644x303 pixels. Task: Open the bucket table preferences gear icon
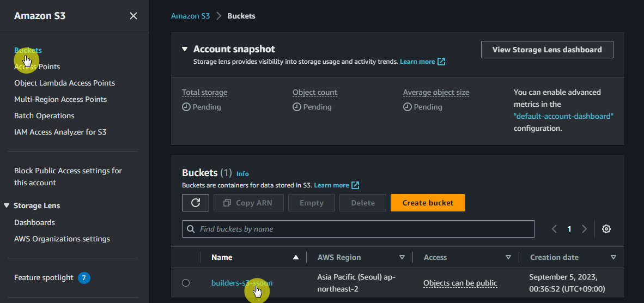pos(606,229)
